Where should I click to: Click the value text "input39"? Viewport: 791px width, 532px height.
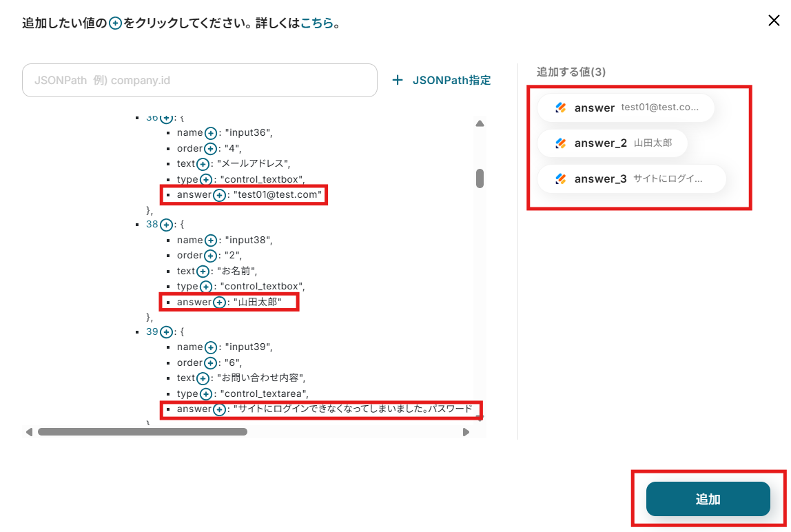click(248, 347)
